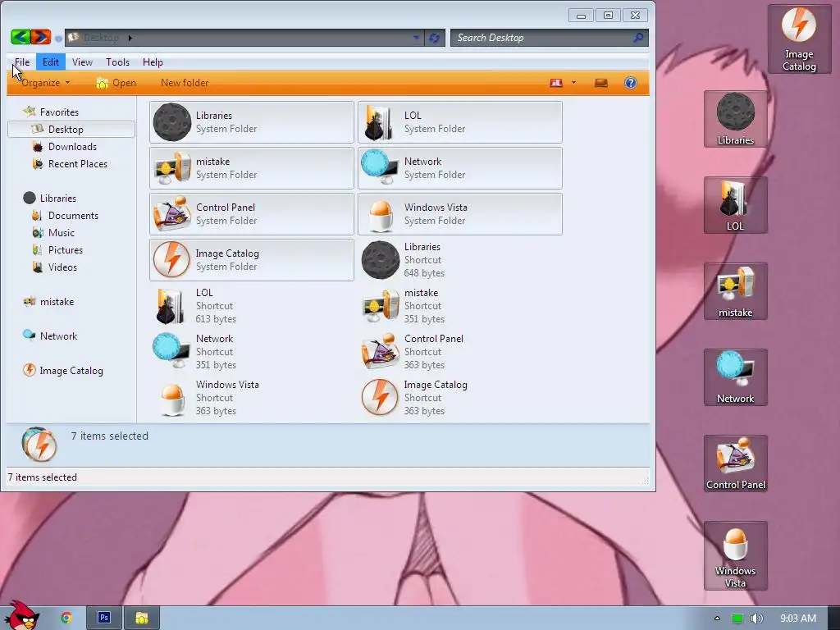Viewport: 840px width, 630px height.
Task: Open the Tools menu
Action: coord(118,62)
